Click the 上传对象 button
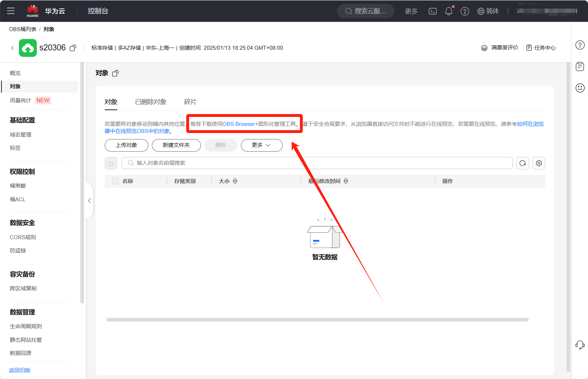 [126, 145]
